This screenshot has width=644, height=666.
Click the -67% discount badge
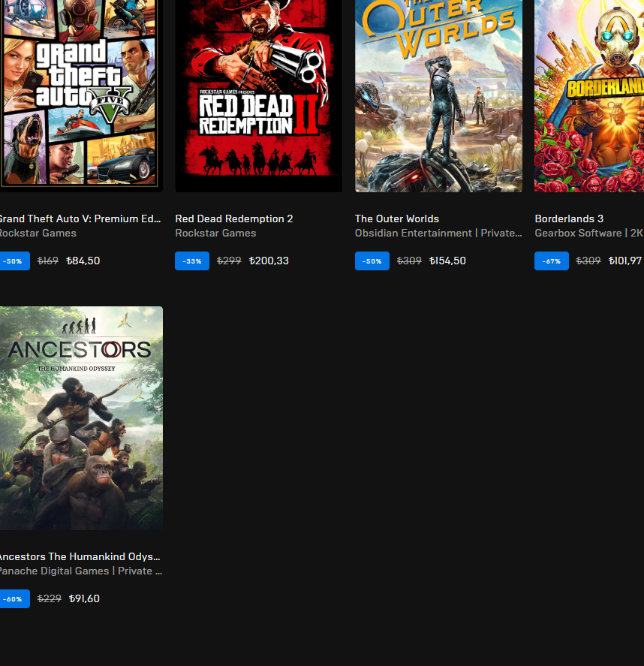point(552,261)
